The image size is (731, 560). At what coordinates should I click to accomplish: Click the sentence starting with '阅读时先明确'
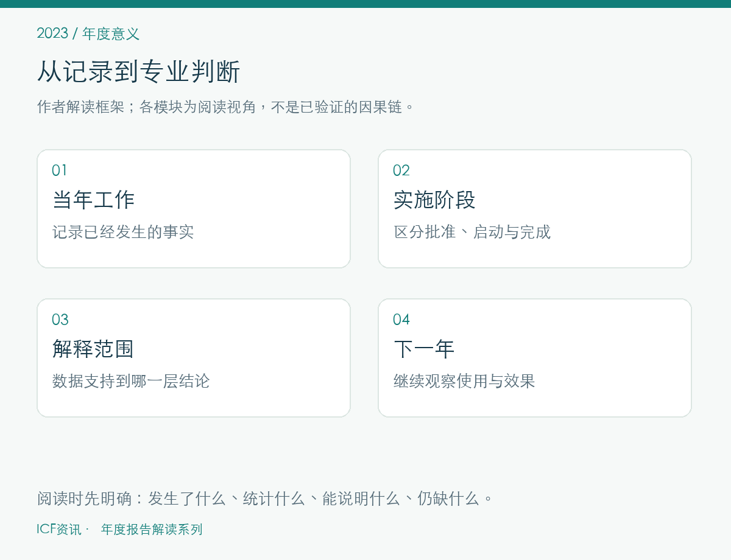pos(266,499)
